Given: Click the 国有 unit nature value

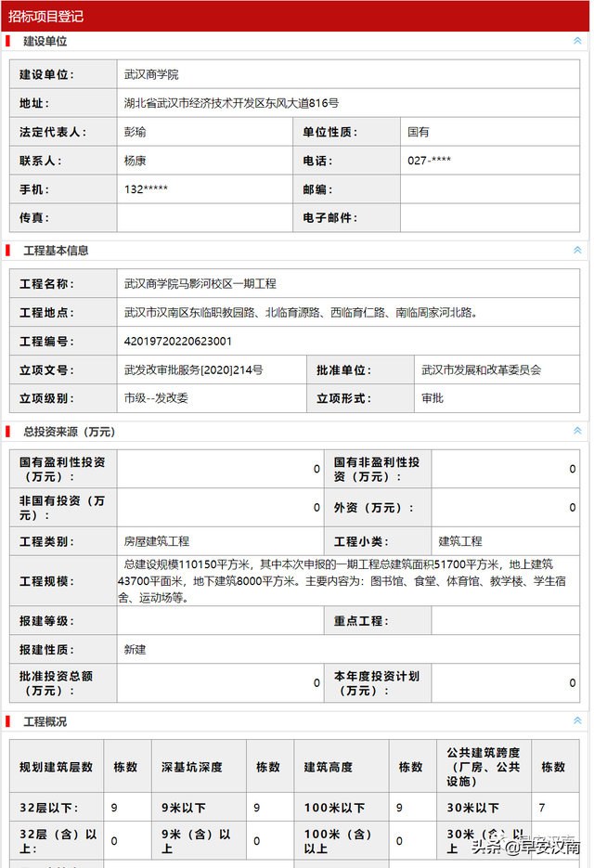Looking at the screenshot, I should [x=418, y=133].
